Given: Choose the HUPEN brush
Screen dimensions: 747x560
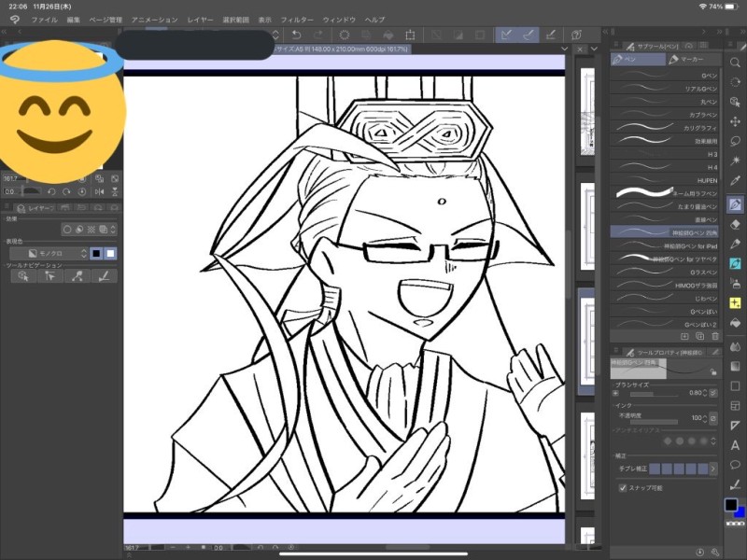Looking at the screenshot, I should (x=665, y=180).
